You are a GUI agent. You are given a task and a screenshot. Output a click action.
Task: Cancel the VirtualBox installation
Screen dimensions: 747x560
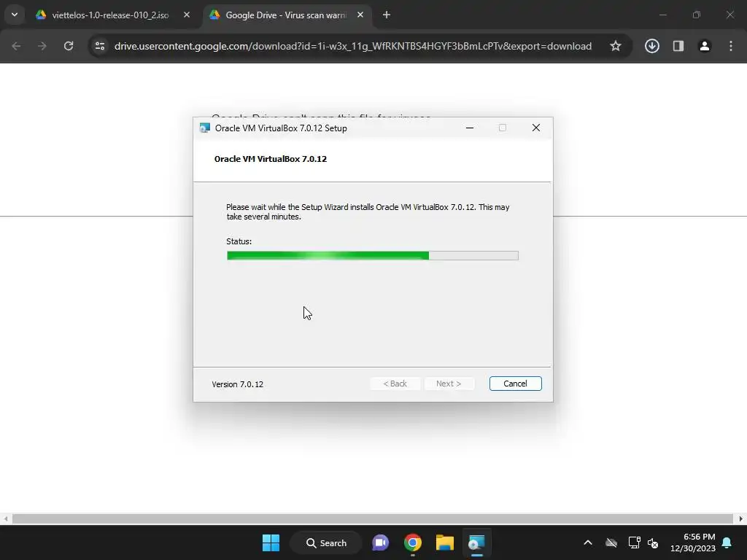[x=515, y=384]
